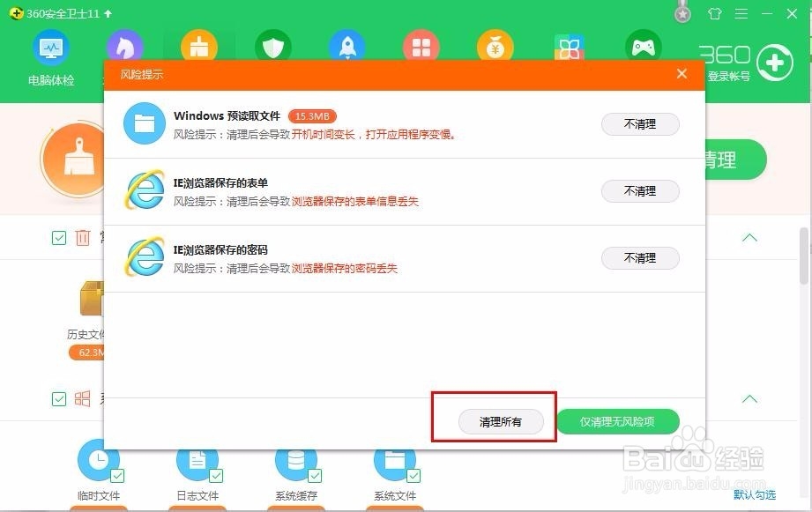Open the 默认勾选 dropdown
The height and width of the screenshot is (512, 812).
[754, 495]
